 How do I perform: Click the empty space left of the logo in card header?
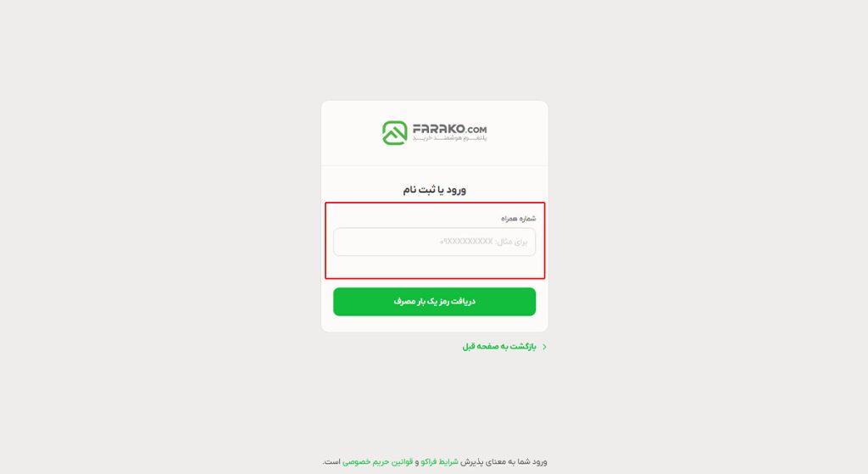point(352,133)
